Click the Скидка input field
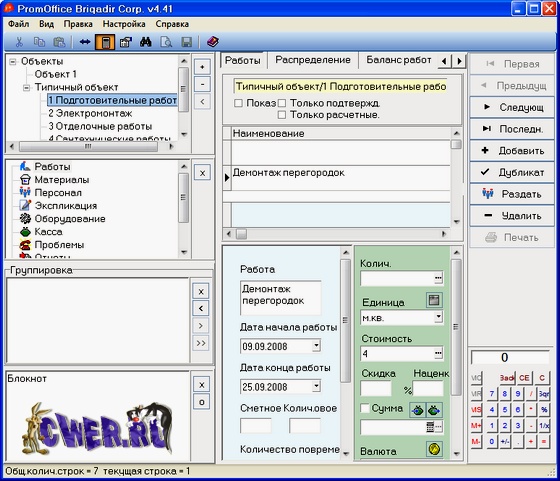This screenshot has width=560, height=481. pyautogui.click(x=376, y=389)
